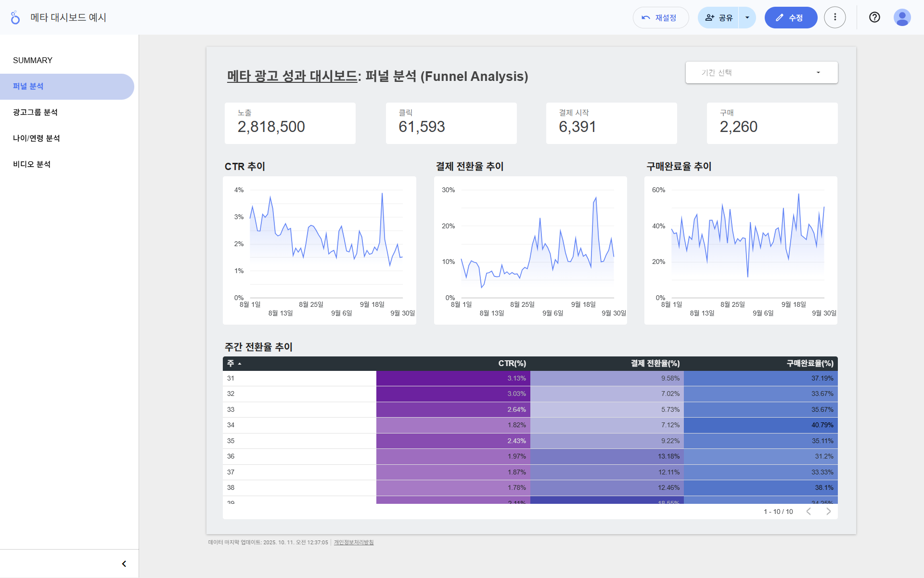Collapse the sidebar with the chevron arrow

click(124, 564)
